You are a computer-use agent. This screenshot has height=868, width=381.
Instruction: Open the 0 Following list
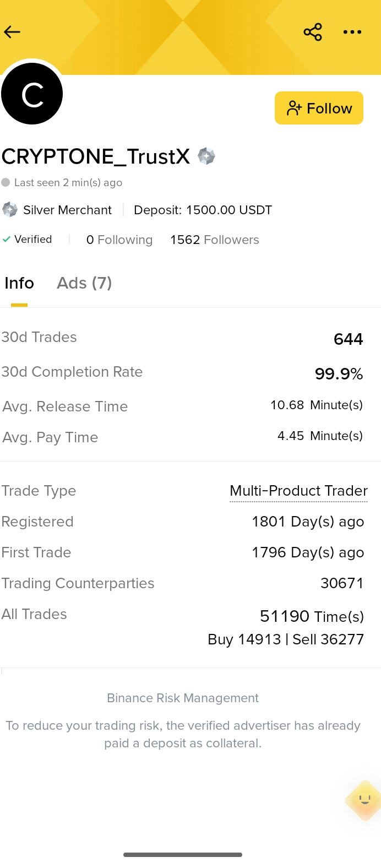[x=119, y=240]
